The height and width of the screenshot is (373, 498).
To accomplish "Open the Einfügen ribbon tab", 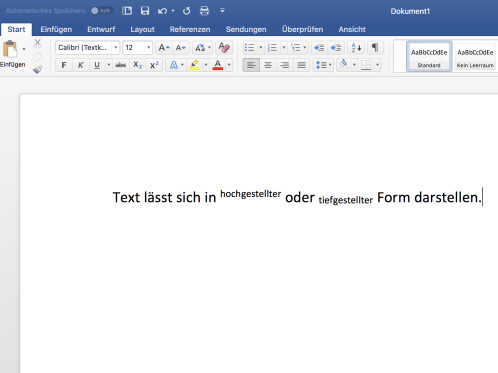I will [x=56, y=29].
